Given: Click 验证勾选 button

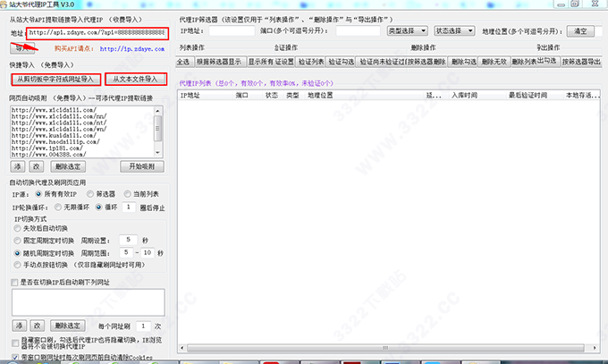Looking at the screenshot, I should [x=341, y=62].
